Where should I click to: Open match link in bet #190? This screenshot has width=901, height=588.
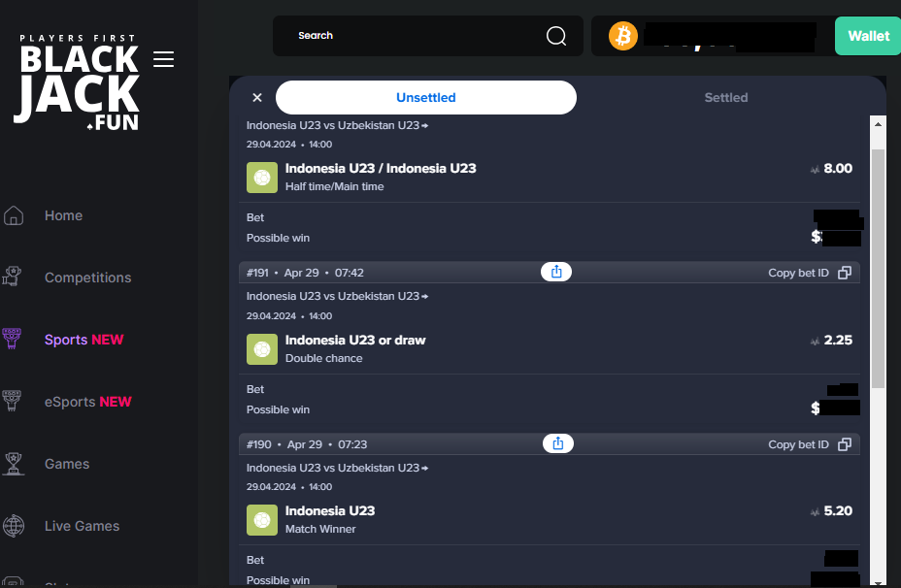(x=337, y=468)
